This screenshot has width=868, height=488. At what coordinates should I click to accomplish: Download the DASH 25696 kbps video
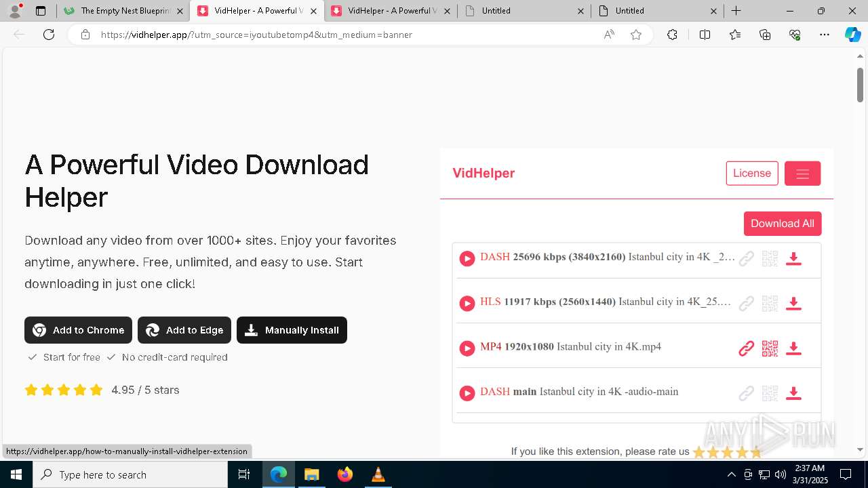tap(793, 258)
